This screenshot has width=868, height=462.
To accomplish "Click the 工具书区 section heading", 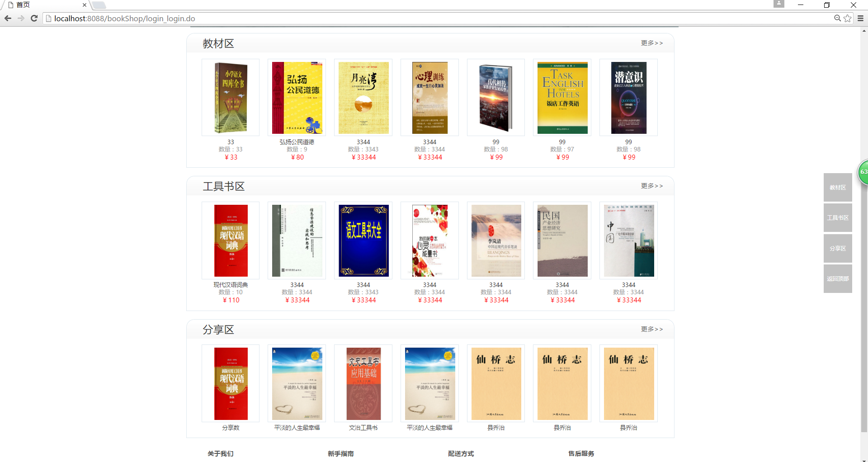I will [224, 187].
